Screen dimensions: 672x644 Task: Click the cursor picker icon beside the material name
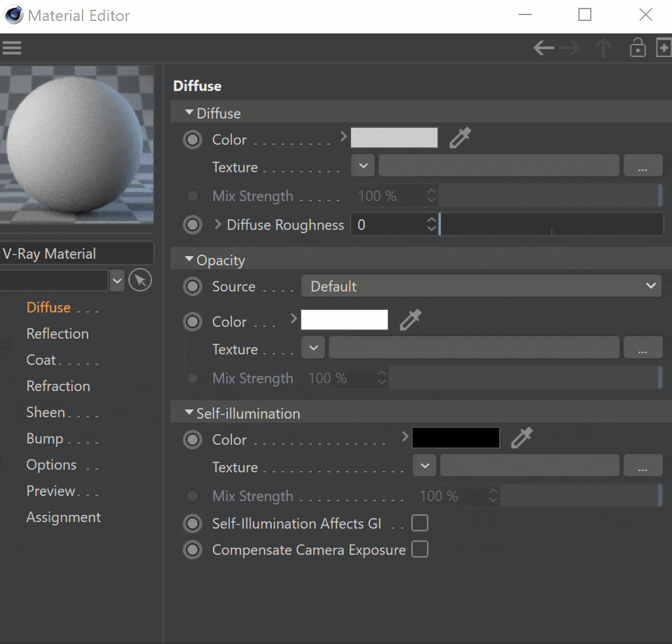[140, 280]
